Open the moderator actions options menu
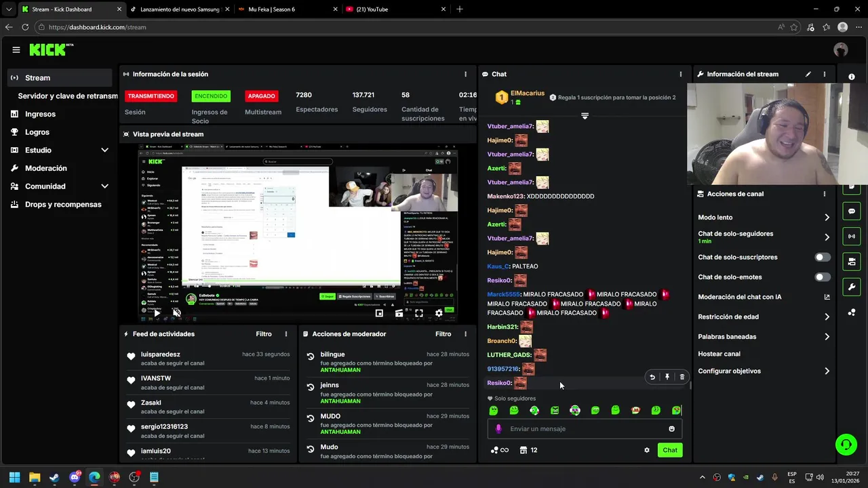This screenshot has height=488, width=868. coord(465,334)
